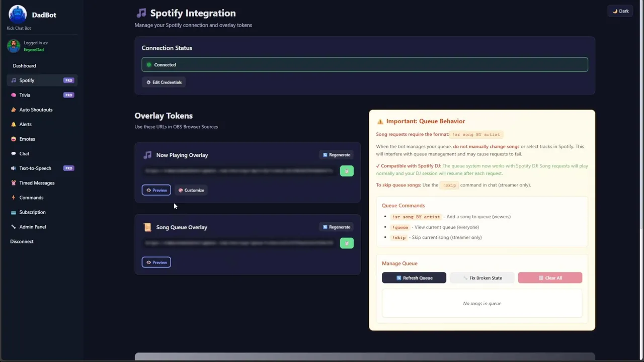
Task: Preview the Song Queue Overlay
Action: tap(156, 262)
